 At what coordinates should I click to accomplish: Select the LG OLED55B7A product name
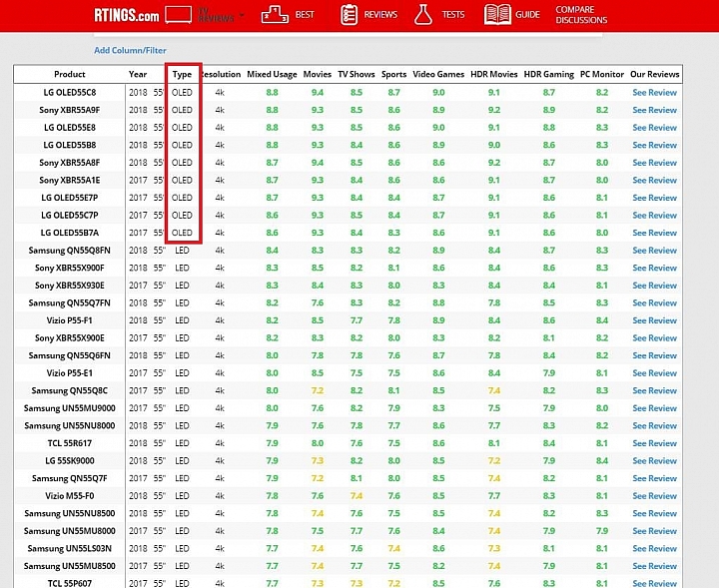70,233
